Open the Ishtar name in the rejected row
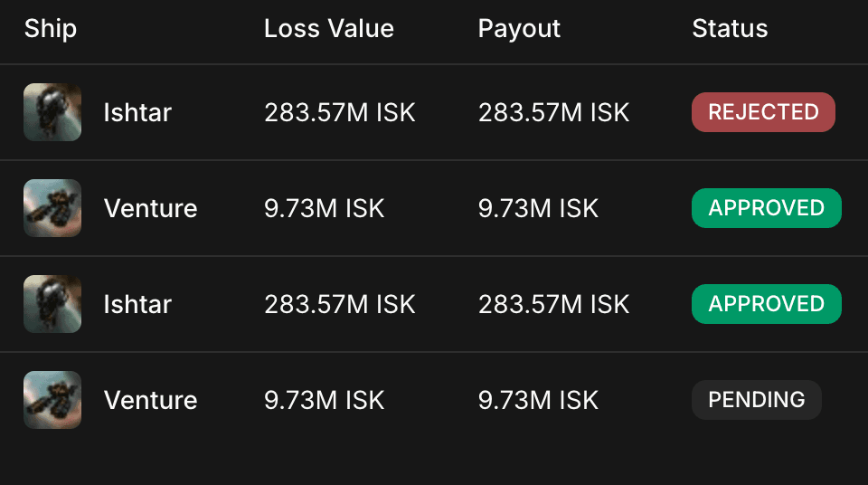The width and height of the screenshot is (868, 485). (x=137, y=112)
